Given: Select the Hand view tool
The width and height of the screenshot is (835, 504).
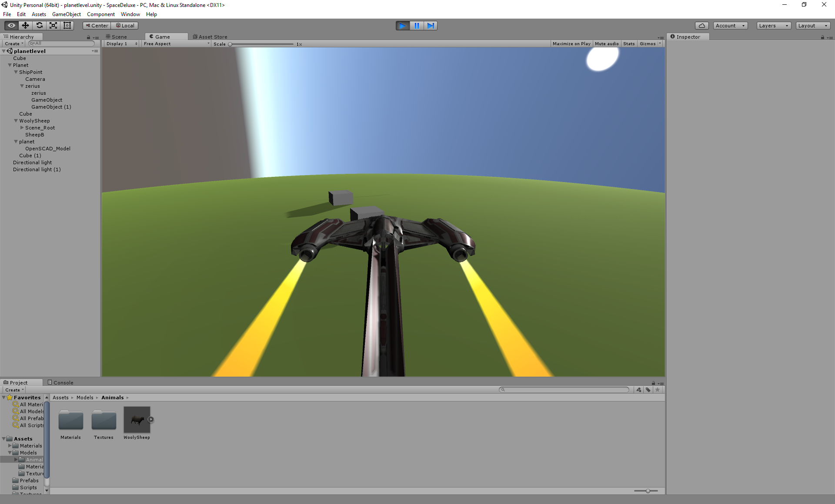Looking at the screenshot, I should point(11,26).
